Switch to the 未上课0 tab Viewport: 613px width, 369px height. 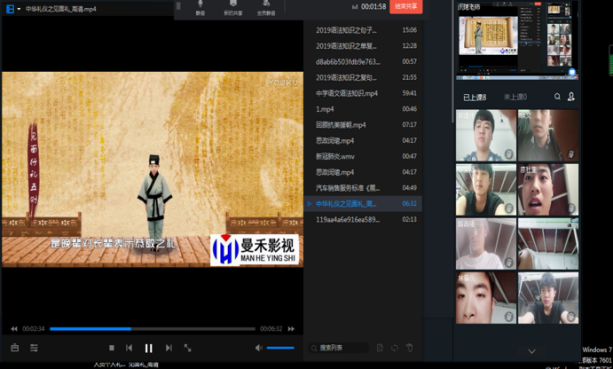coord(515,97)
